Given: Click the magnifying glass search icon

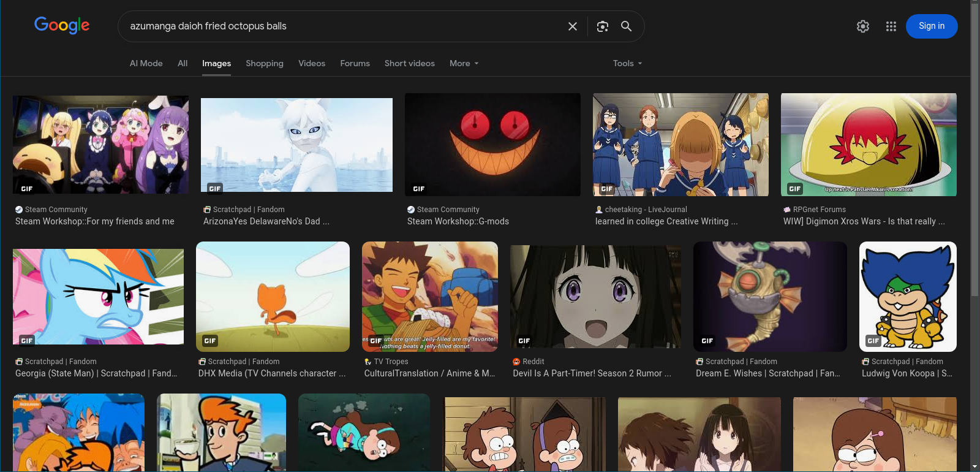Looking at the screenshot, I should tap(626, 26).
